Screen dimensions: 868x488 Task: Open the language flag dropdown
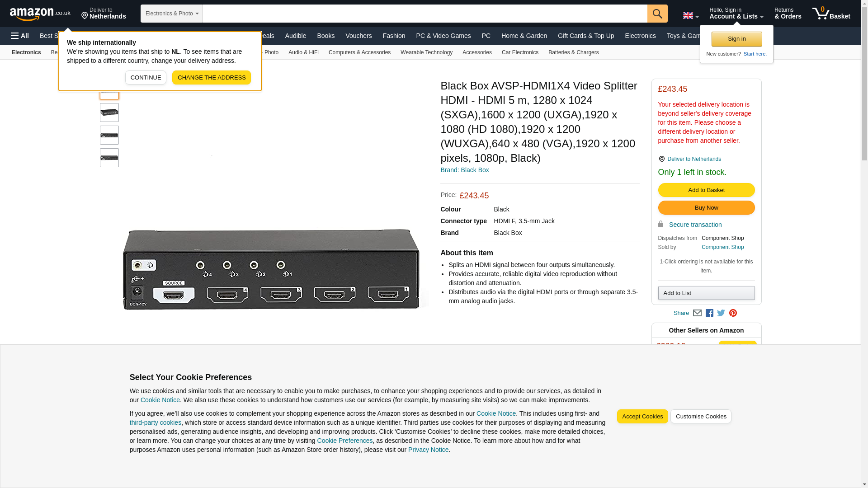(690, 15)
